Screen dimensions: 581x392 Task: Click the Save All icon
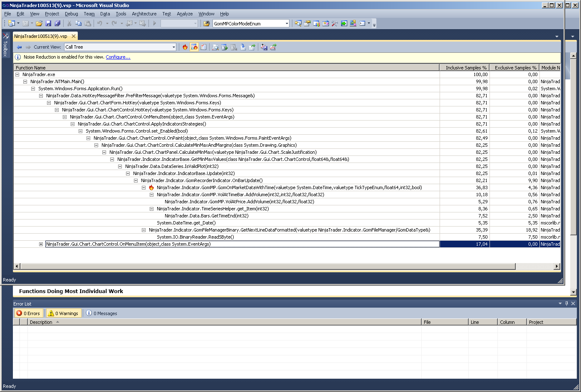coord(57,24)
